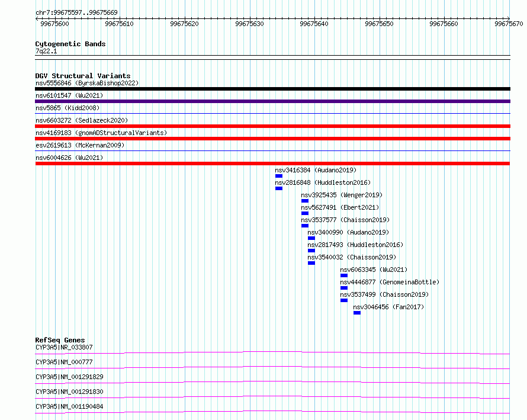Open the nsv2816848 (Huddleston2016) label
The image size is (527, 420).
[323, 182]
